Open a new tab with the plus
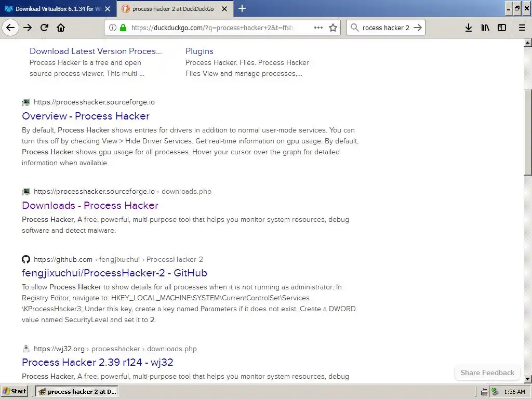This screenshot has height=399, width=532. [242, 8]
